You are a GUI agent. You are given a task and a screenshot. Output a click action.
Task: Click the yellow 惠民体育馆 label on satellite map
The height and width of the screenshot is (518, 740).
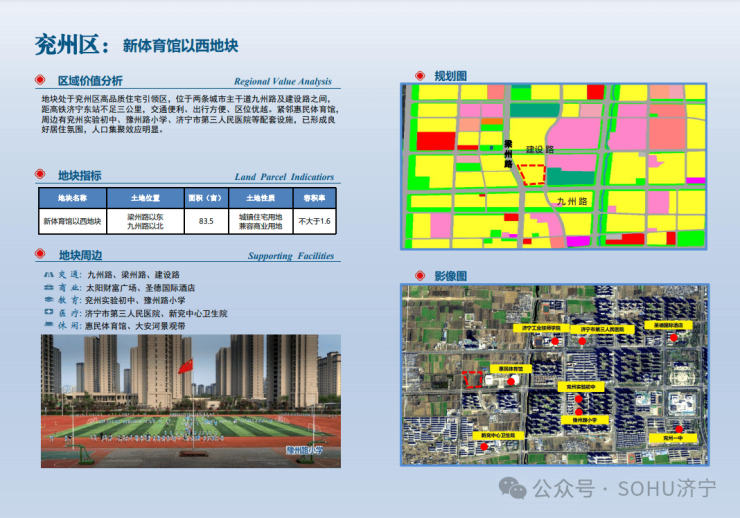511,368
